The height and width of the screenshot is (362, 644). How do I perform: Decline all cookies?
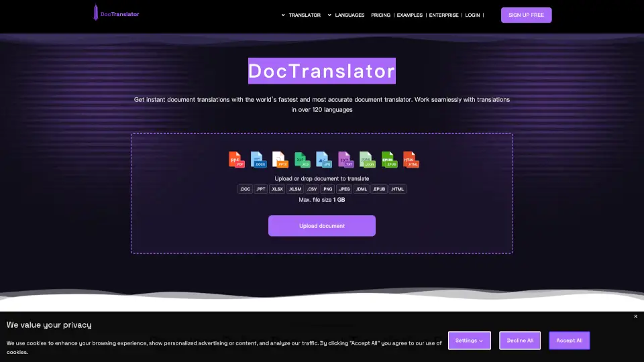click(520, 341)
